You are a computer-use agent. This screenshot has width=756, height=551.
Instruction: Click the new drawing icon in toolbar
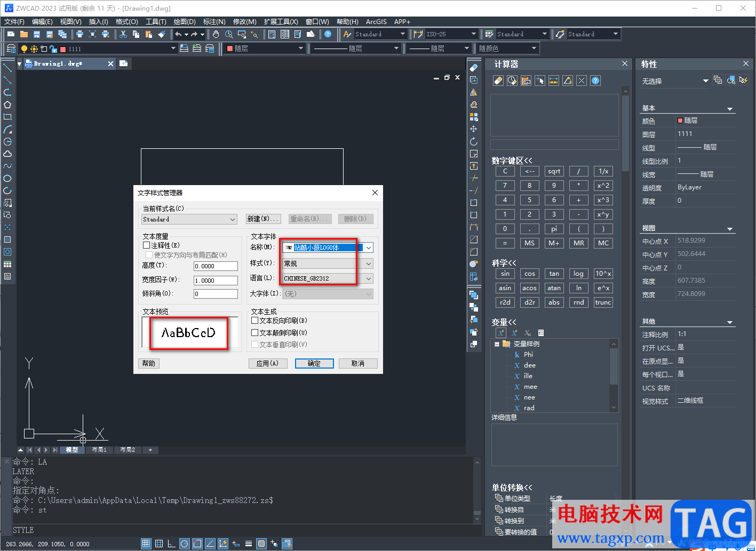click(x=11, y=34)
